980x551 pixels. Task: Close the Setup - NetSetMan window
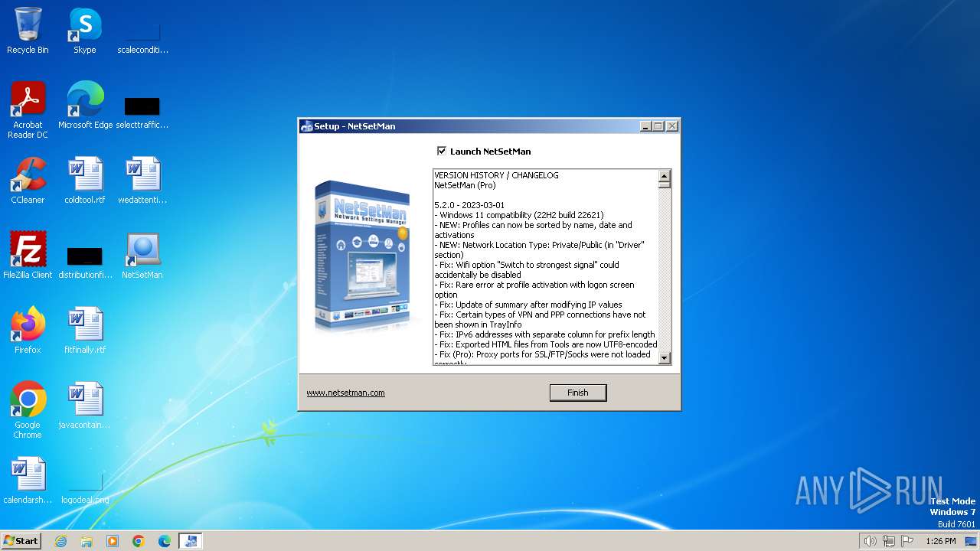coord(671,126)
